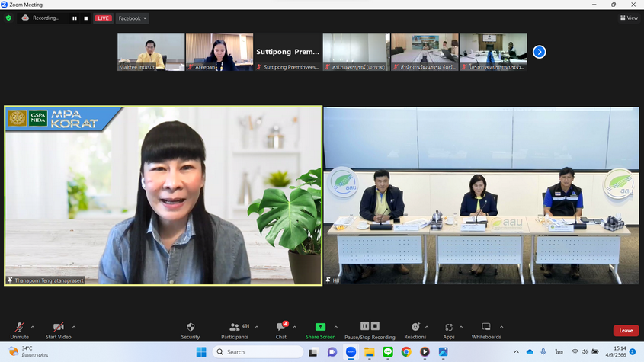Open the Whiteboards icon
Screen dimensions: 644x362
coord(486,327)
